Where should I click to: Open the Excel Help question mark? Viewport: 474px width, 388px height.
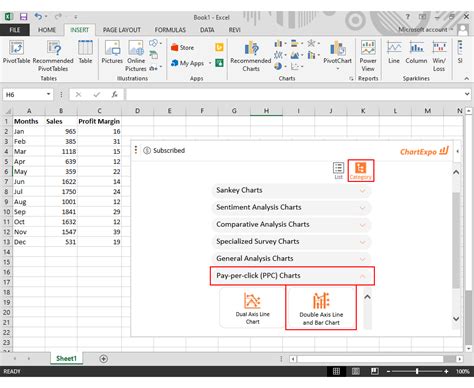[x=407, y=16]
